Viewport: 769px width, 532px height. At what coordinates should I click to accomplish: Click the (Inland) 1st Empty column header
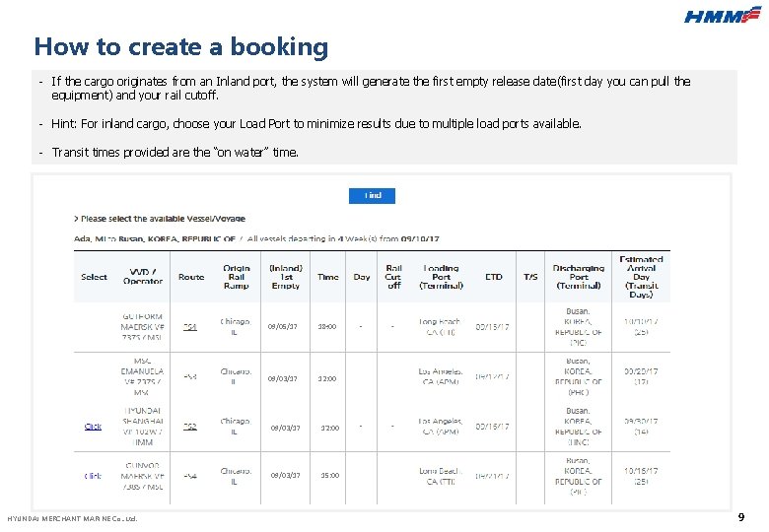pos(285,277)
